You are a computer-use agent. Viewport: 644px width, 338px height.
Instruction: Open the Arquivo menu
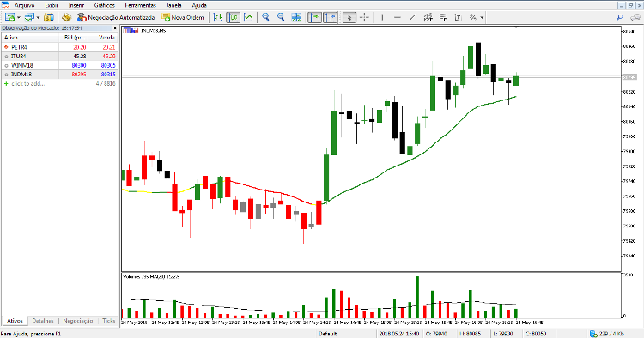coord(25,5)
